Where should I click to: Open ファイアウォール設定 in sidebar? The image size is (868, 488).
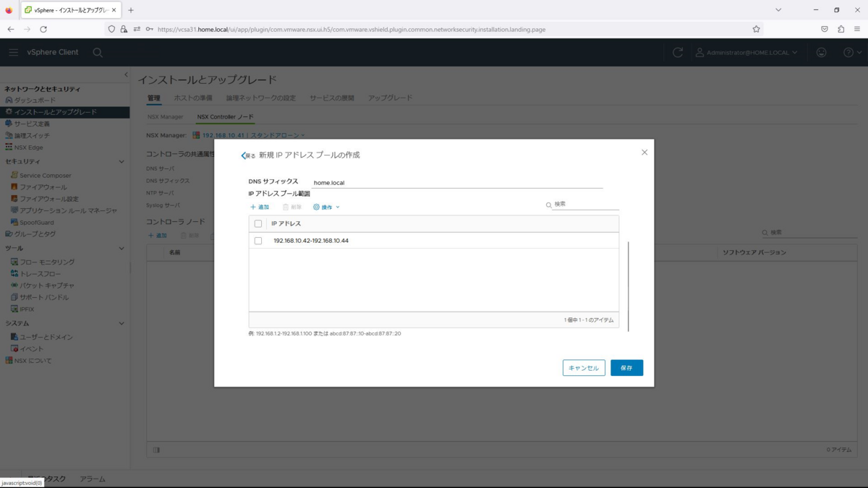tap(45, 198)
